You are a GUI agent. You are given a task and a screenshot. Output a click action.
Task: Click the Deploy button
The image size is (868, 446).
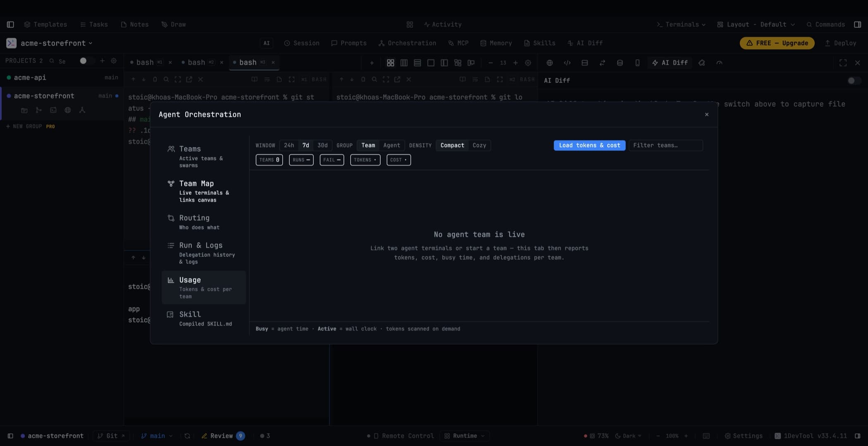click(x=840, y=43)
